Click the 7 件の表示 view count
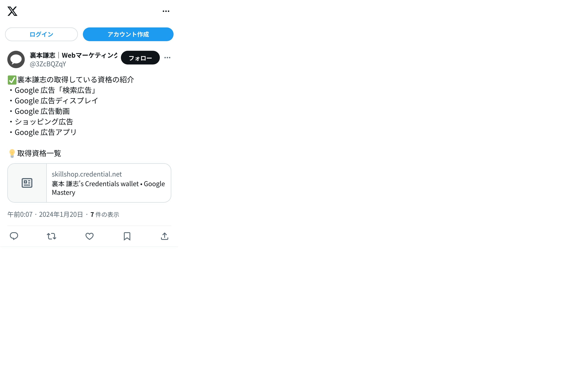Image resolution: width=588 pixels, height=386 pixels. pyautogui.click(x=105, y=214)
